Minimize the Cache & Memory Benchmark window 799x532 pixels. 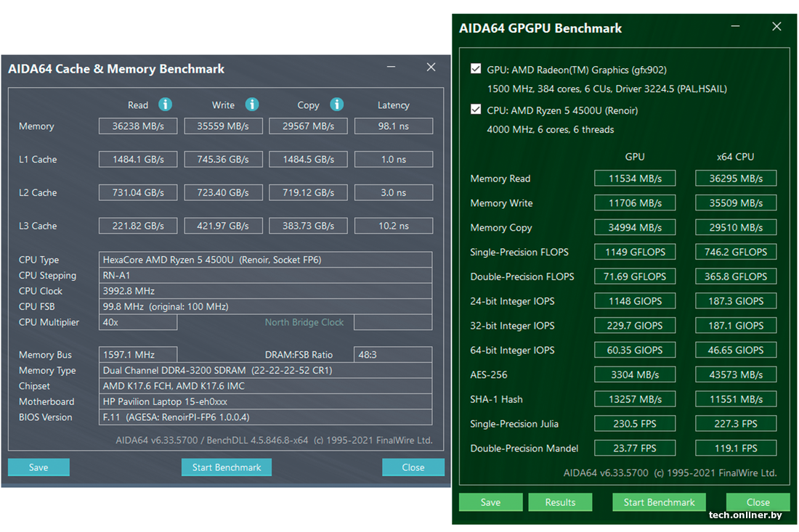coord(392,67)
